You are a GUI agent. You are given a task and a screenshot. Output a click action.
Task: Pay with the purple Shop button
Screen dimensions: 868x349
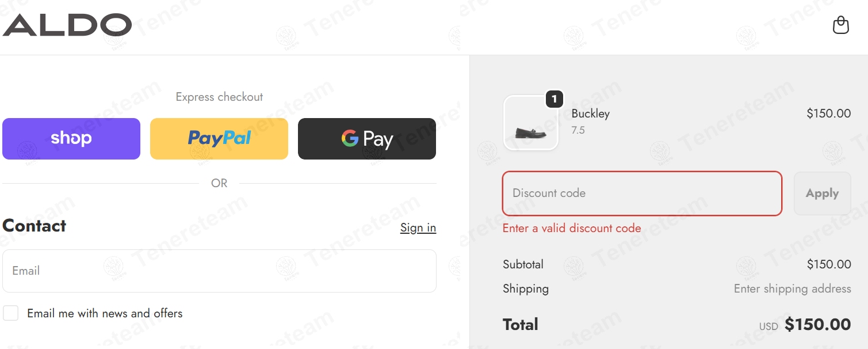click(71, 139)
